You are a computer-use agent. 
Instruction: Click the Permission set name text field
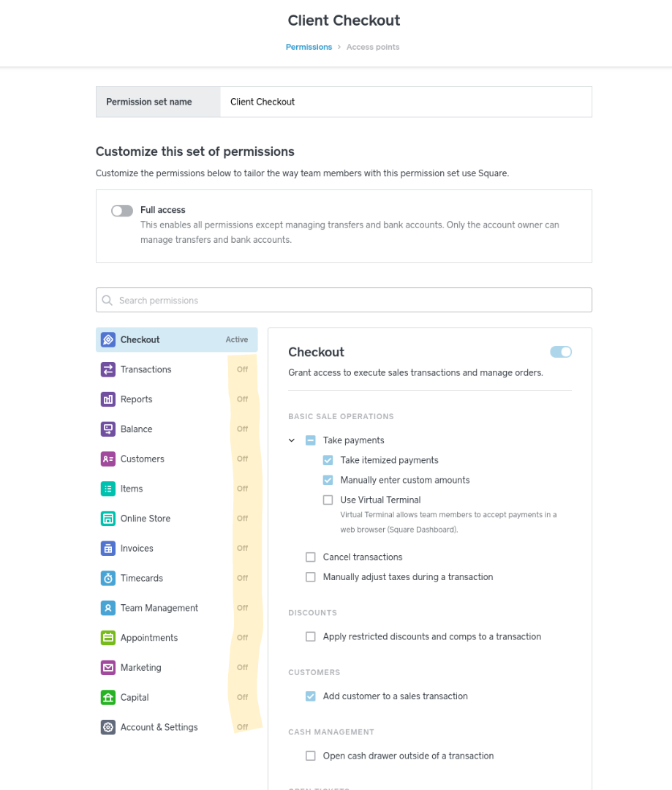406,102
